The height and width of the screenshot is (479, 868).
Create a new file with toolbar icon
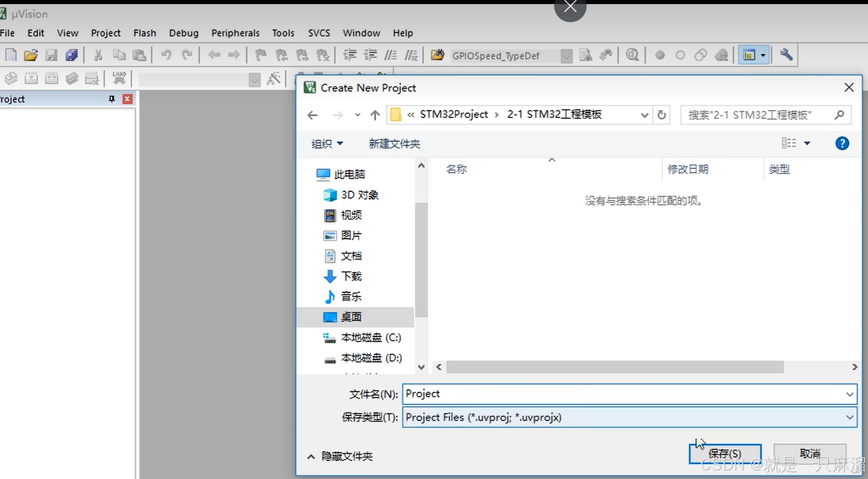coord(11,55)
